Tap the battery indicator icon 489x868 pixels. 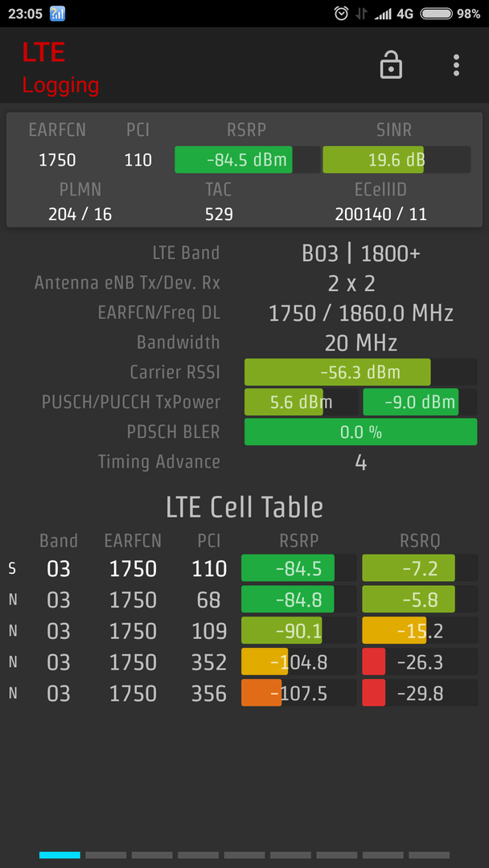tap(436, 14)
